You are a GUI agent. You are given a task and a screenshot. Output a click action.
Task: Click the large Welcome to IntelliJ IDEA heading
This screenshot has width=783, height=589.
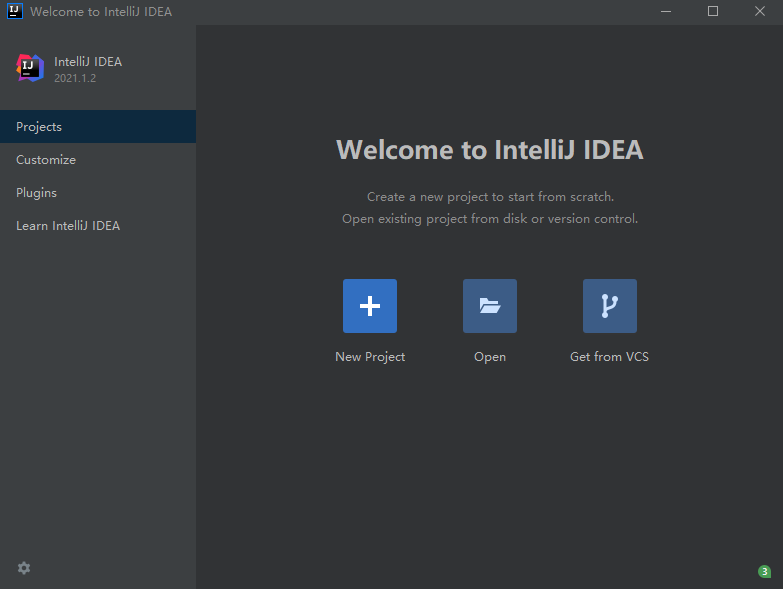coord(489,150)
